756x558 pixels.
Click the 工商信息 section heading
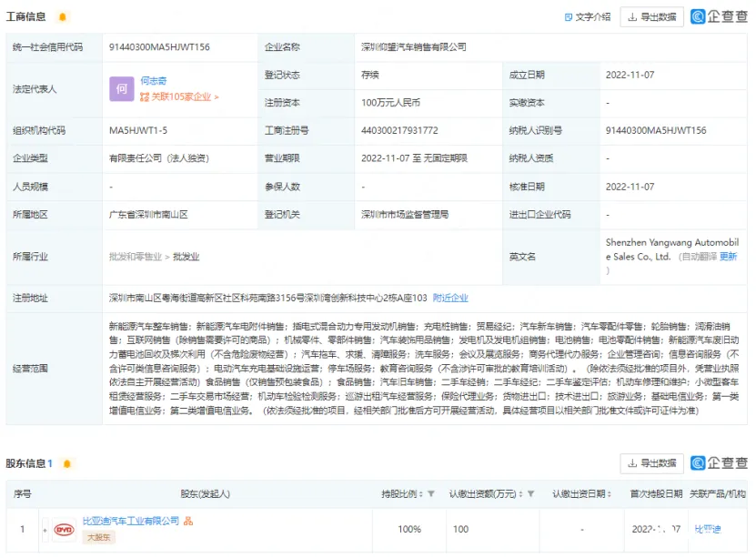25,17
